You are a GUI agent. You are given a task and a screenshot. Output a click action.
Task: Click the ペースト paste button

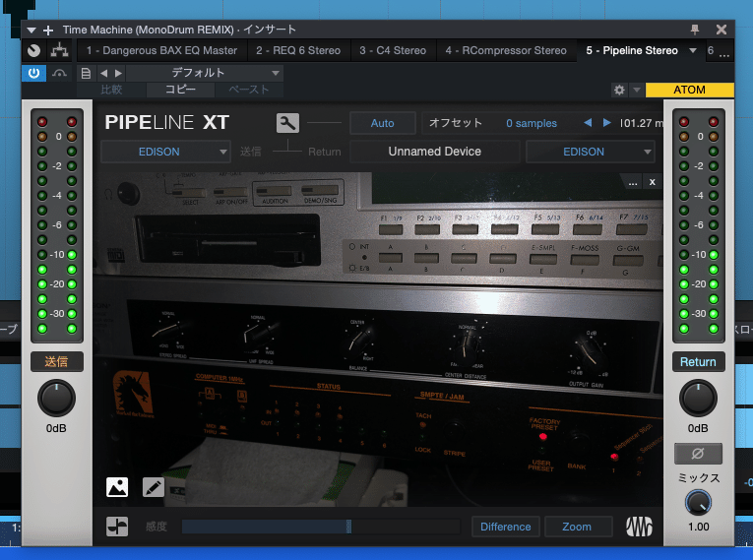249,90
